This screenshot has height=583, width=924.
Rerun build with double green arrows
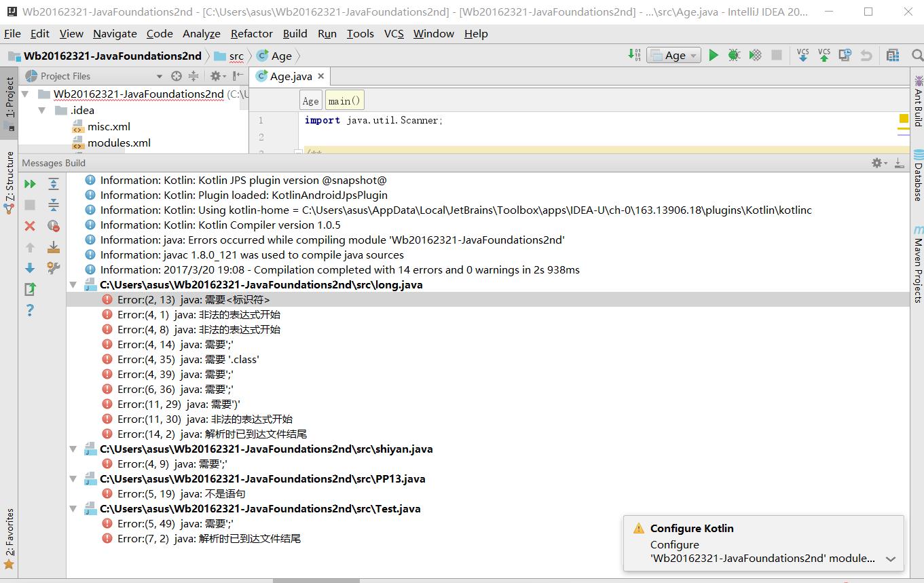[30, 184]
